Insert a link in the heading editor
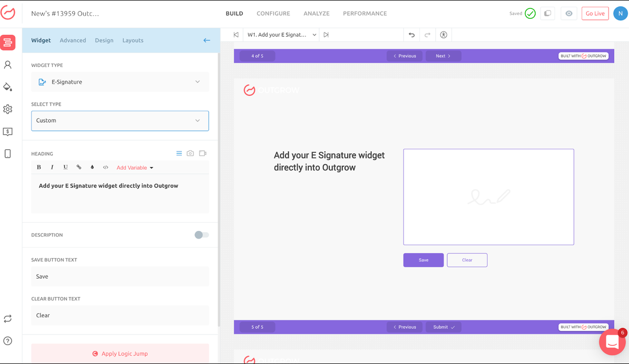Screen dimensions: 629x364 pyautogui.click(x=79, y=168)
